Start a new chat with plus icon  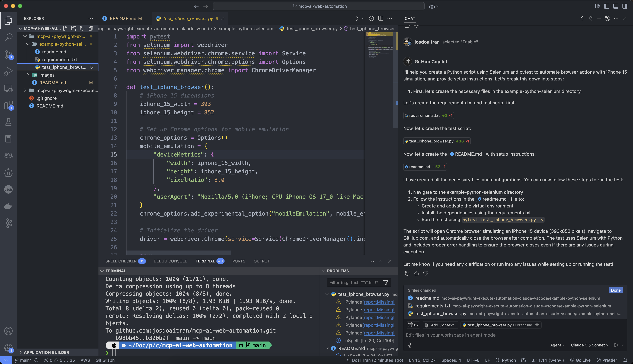tap(599, 18)
